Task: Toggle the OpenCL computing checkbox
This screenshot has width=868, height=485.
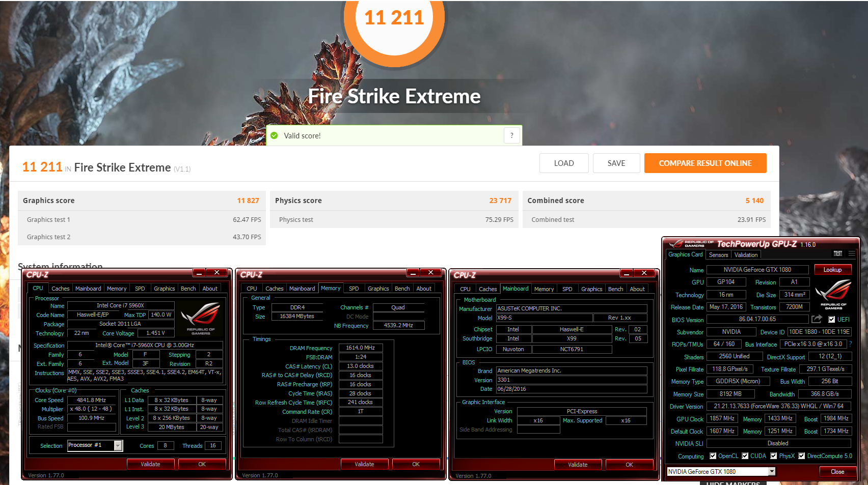Action: click(713, 456)
